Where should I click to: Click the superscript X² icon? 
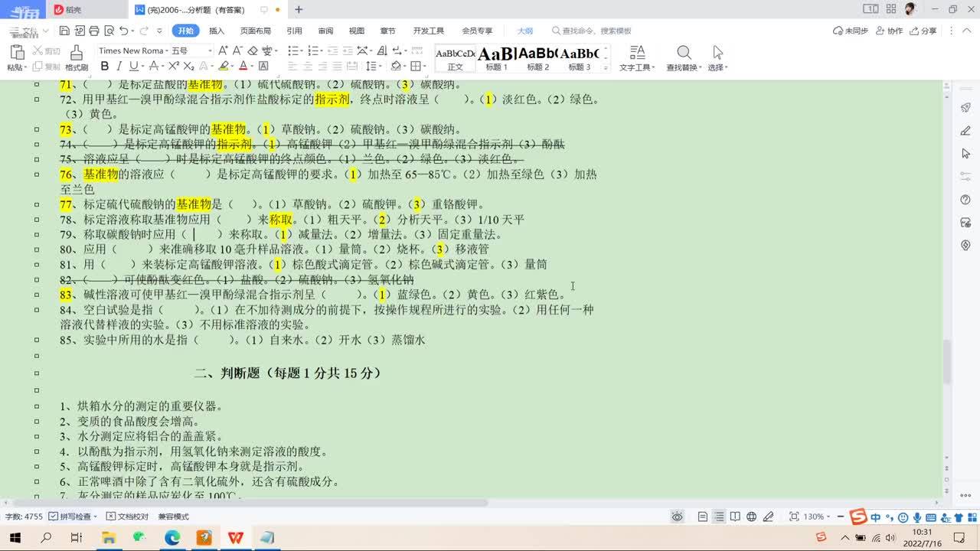click(175, 67)
